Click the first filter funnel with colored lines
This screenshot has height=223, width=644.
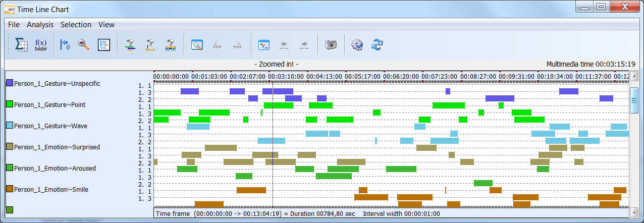pyautogui.click(x=130, y=45)
